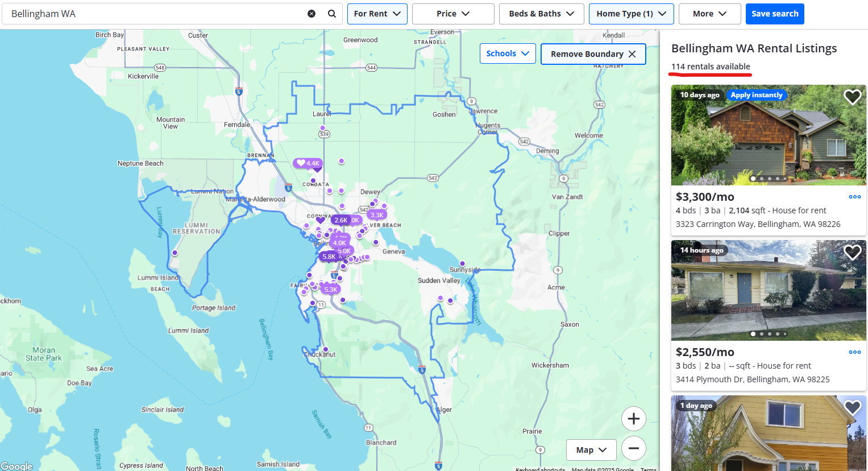Click the 114 rentals available text
868x471 pixels.
(711, 67)
